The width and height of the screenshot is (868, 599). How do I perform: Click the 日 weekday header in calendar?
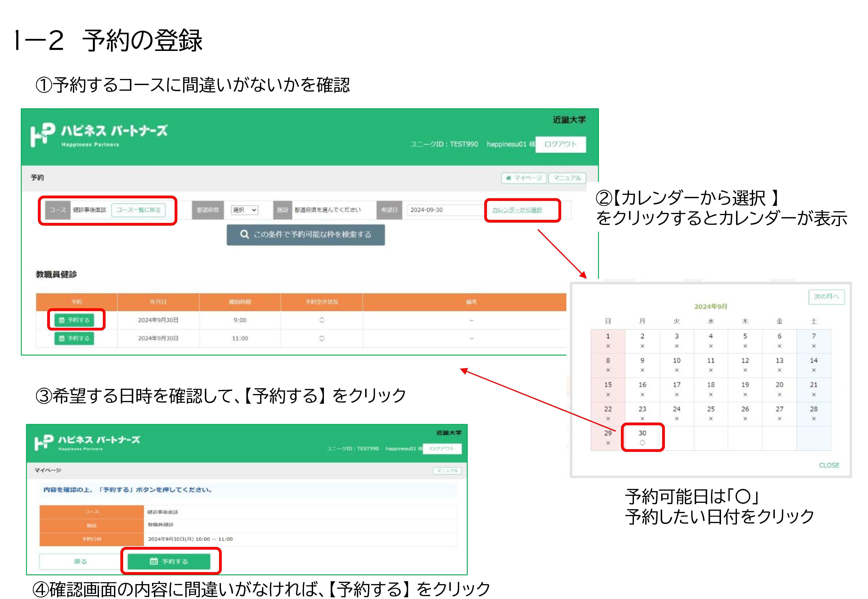pos(608,321)
